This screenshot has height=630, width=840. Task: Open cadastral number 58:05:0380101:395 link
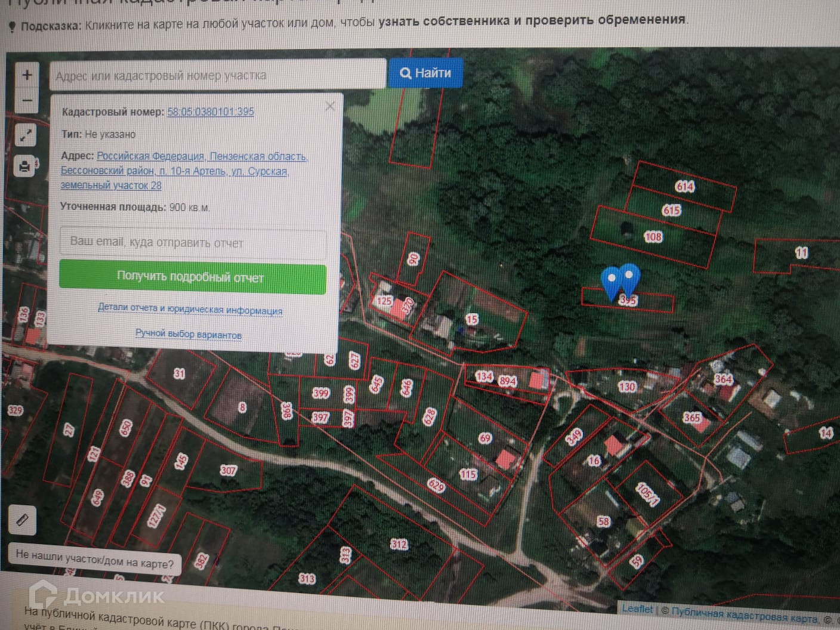[x=211, y=112]
